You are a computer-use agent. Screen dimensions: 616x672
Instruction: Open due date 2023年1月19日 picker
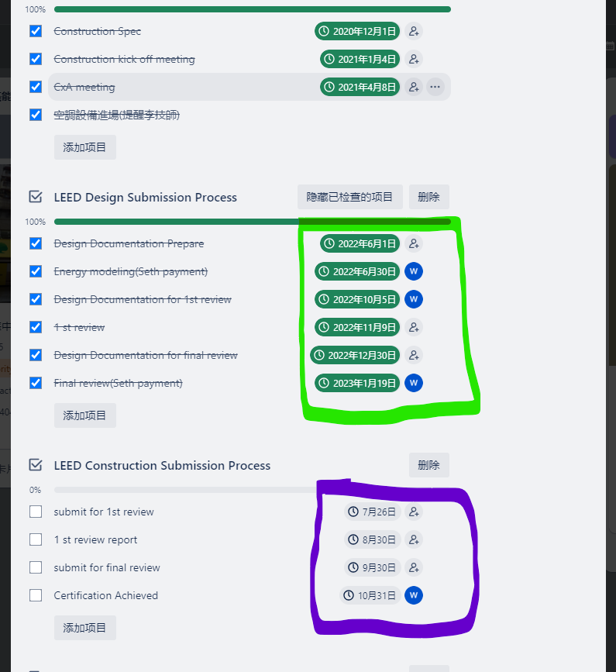[357, 383]
